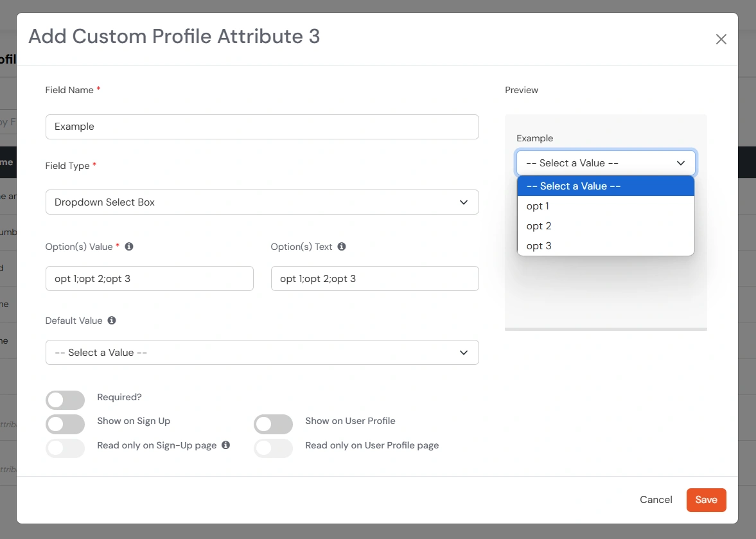
Task: Click the X to close the dialog
Action: (x=721, y=39)
